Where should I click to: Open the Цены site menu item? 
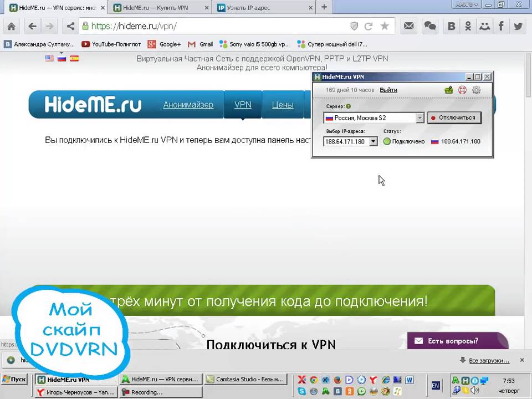pyautogui.click(x=283, y=105)
